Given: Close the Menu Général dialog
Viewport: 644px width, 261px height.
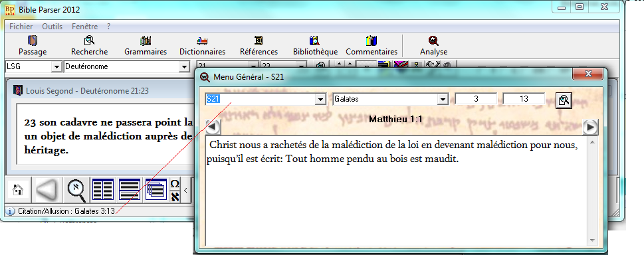Looking at the screenshot, I should click(x=588, y=74).
